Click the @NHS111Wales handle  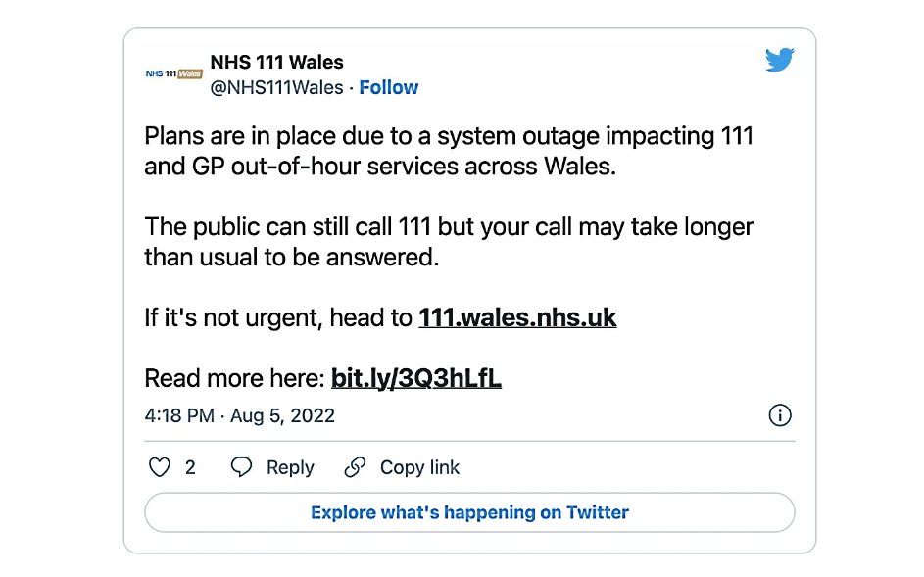[x=277, y=87]
